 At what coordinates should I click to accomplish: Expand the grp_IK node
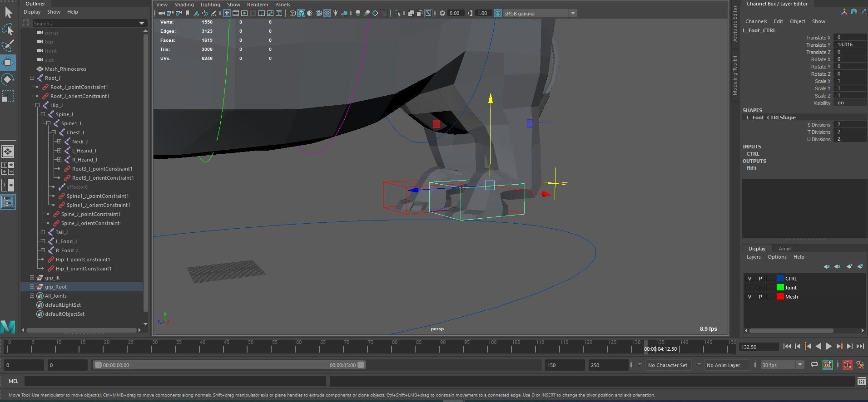pos(32,278)
